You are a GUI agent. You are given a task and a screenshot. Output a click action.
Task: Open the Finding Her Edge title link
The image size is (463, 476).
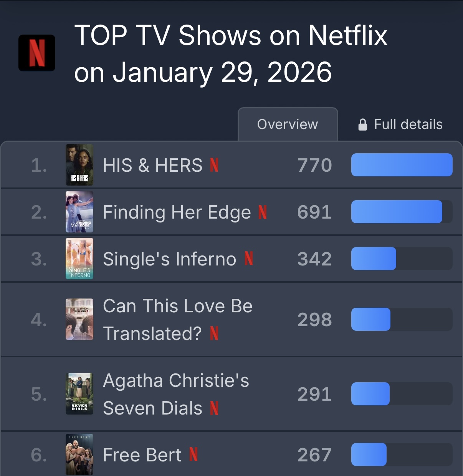point(177,212)
